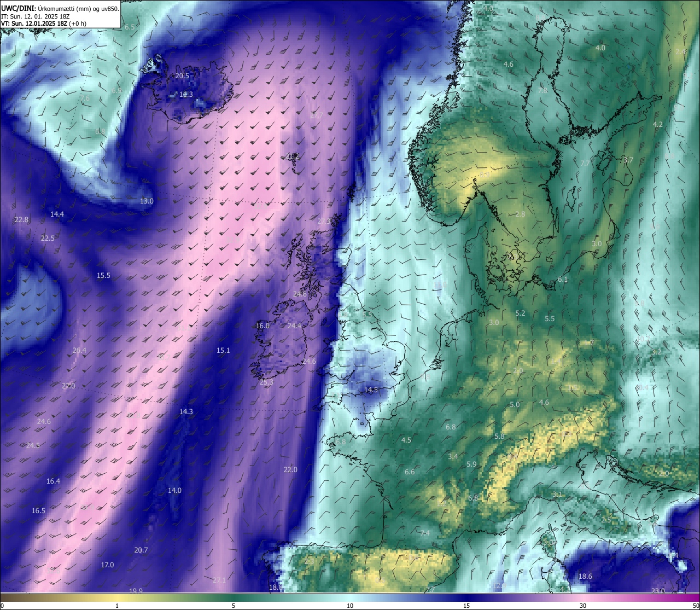Click the 16.4 value on the map

pyautogui.click(x=53, y=481)
